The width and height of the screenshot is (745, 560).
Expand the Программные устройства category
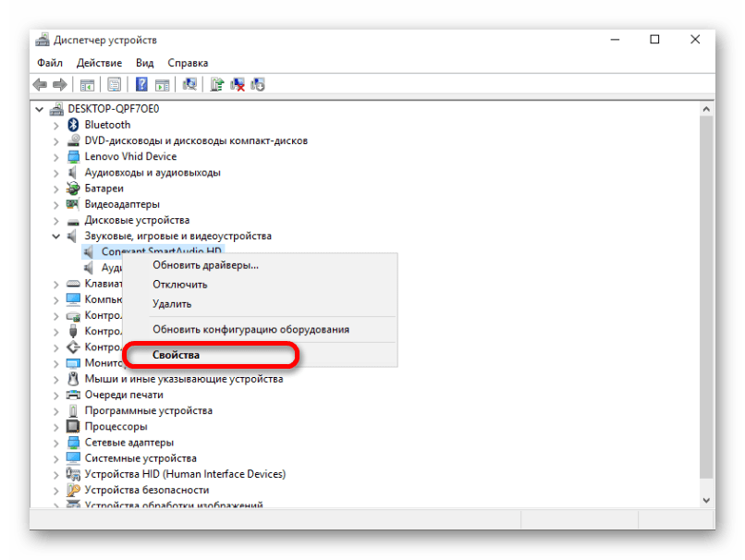coord(56,411)
